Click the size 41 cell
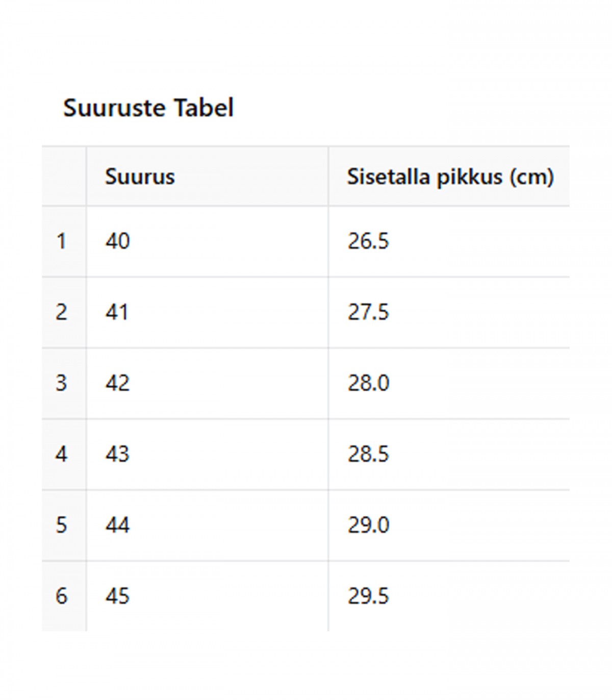The height and width of the screenshot is (700, 612). [207, 312]
